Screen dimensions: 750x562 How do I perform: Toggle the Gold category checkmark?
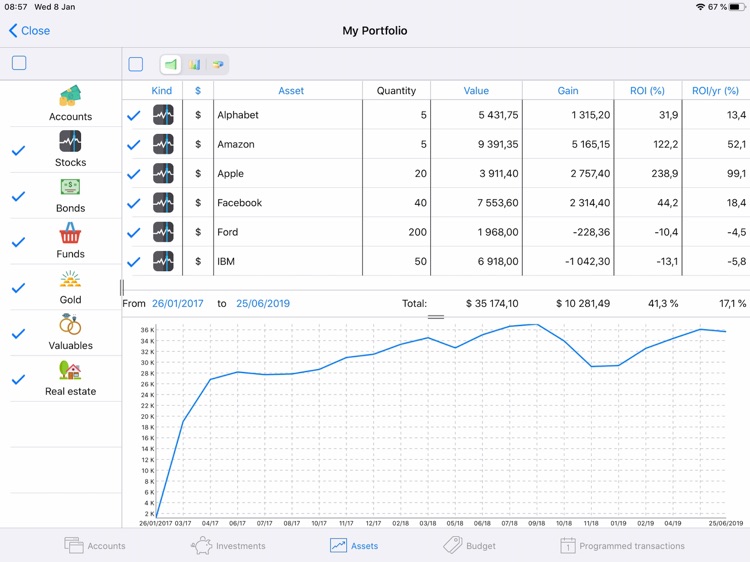(x=18, y=288)
